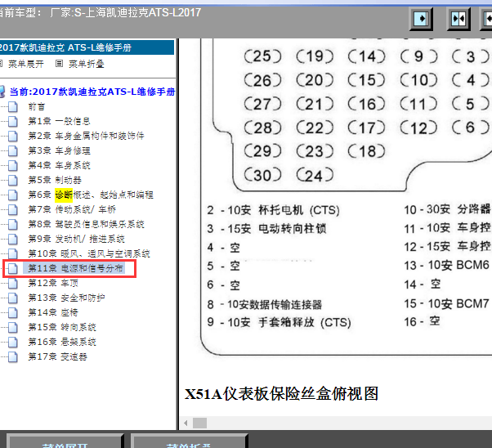Click the horizontal scrollbar thumb in content pane

click(x=199, y=423)
